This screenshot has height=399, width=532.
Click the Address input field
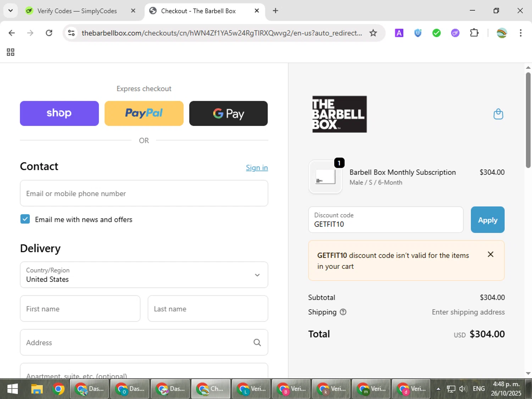click(144, 342)
